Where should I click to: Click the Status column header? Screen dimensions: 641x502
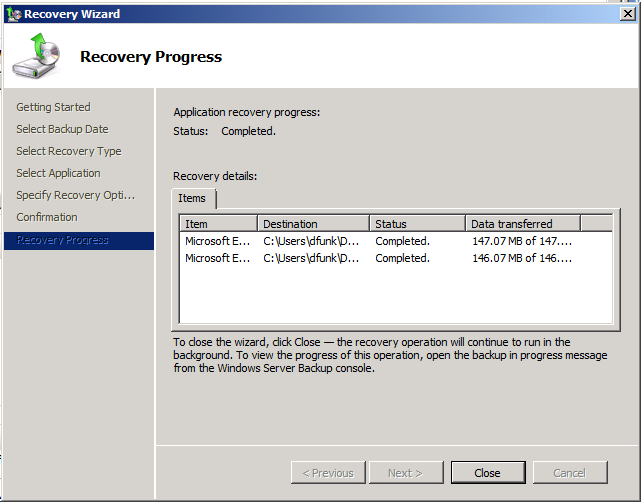click(x=417, y=224)
